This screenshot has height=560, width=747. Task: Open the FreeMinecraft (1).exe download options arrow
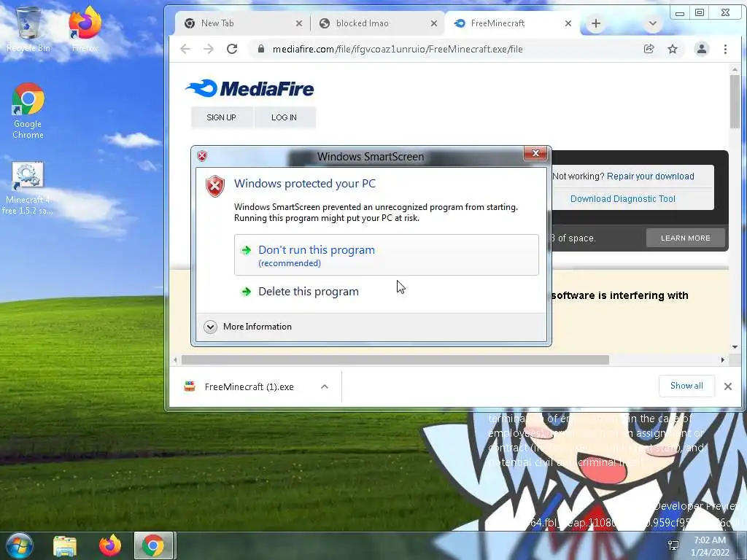[x=325, y=386]
